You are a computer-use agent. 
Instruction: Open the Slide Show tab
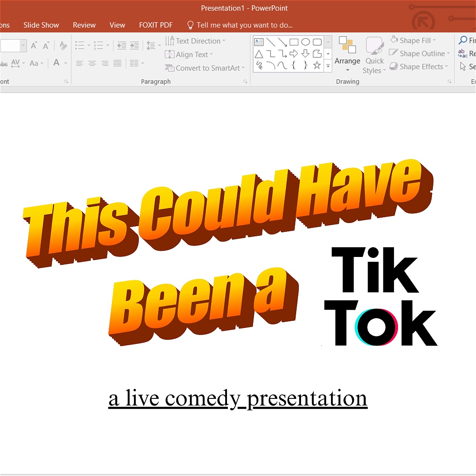[41, 25]
